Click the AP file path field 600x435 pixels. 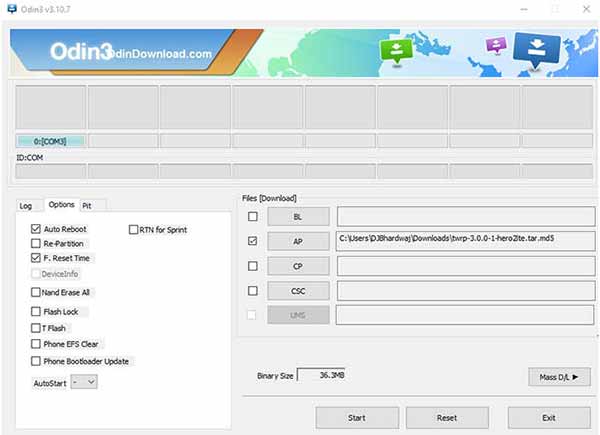click(x=466, y=241)
